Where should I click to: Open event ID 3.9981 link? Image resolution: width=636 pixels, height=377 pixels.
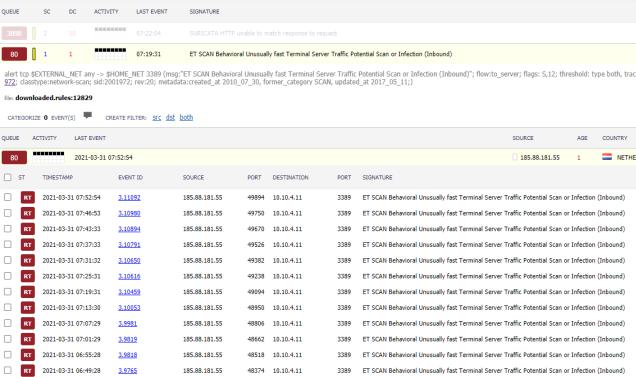tap(128, 323)
